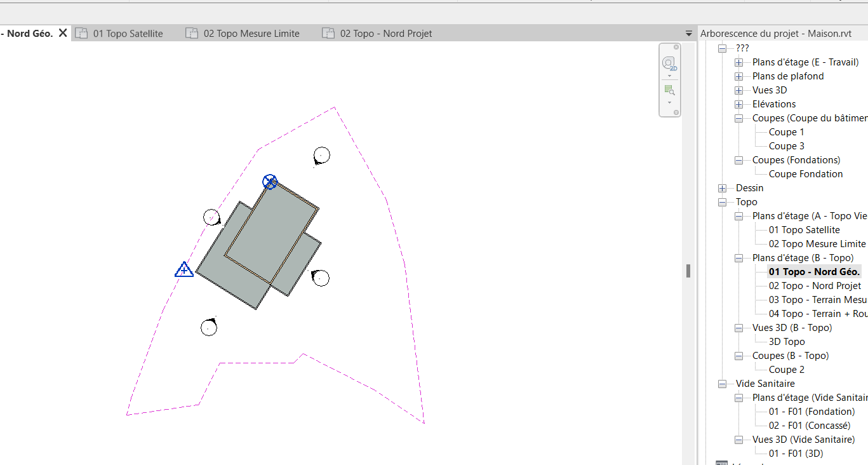Close the navigation bar with its small X
868x465 pixels.
[676, 47]
